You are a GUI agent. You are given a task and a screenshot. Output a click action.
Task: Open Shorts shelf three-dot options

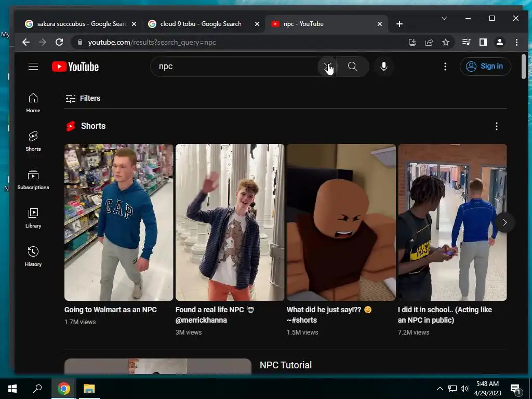click(496, 126)
